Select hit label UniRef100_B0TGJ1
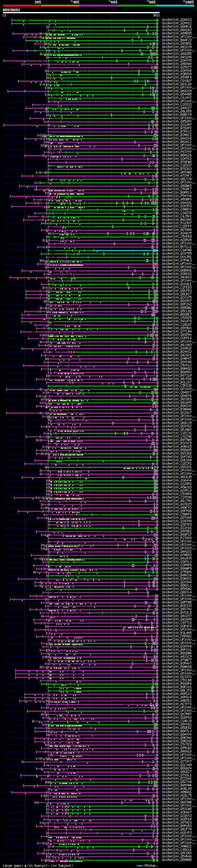The width and height of the screenshot is (197, 868). pos(177,247)
